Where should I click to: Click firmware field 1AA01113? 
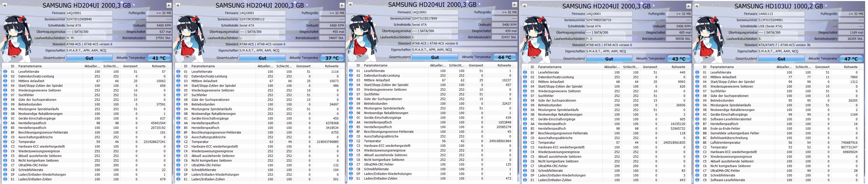(781, 14)
